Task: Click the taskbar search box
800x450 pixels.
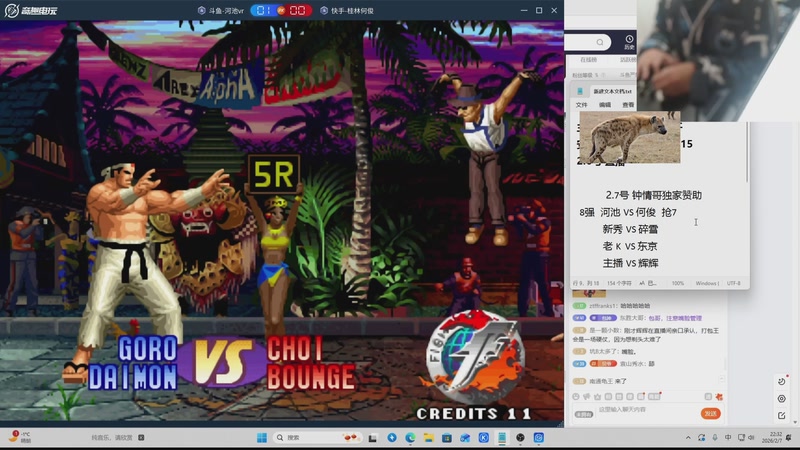Action: [x=317, y=438]
